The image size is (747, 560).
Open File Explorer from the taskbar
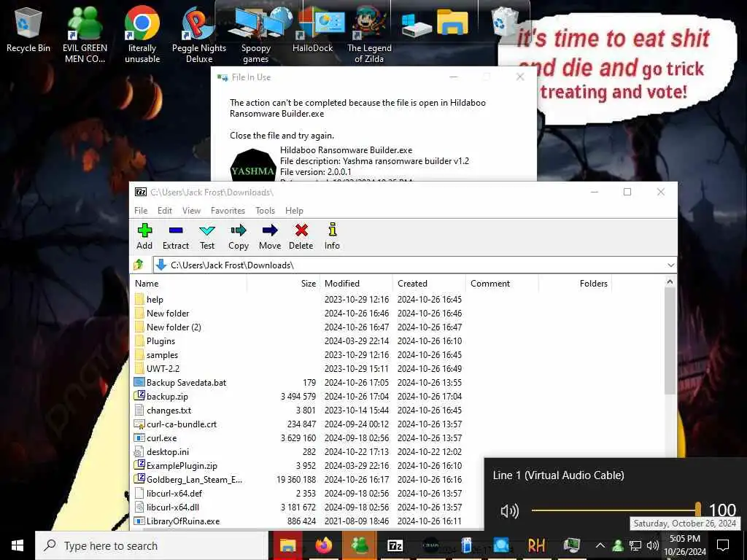tap(287, 545)
